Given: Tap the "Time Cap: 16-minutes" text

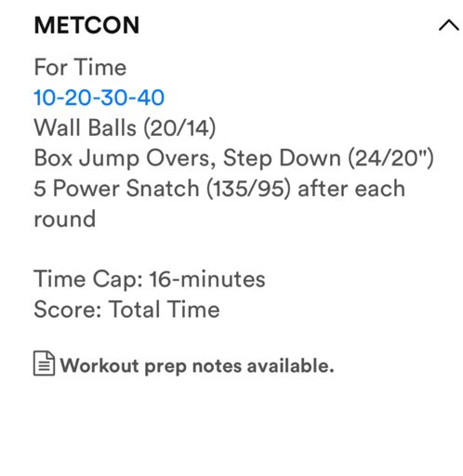Looking at the screenshot, I should point(150,279).
